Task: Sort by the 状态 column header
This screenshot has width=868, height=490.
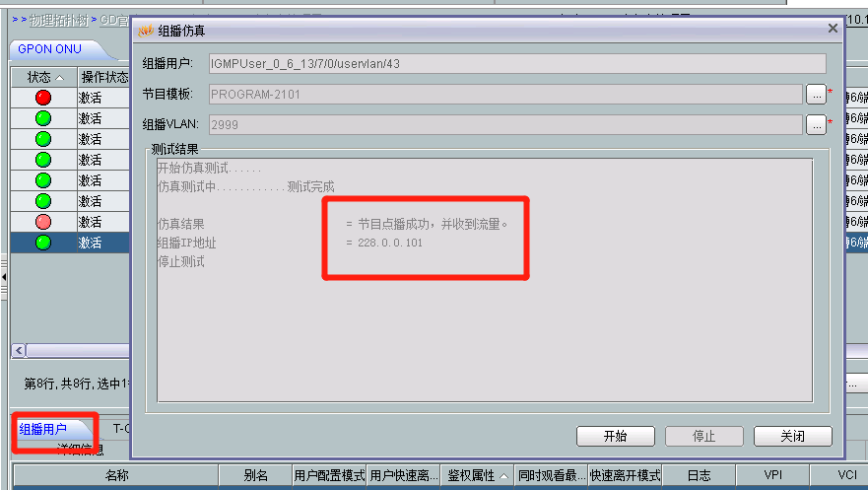Action: coord(45,77)
